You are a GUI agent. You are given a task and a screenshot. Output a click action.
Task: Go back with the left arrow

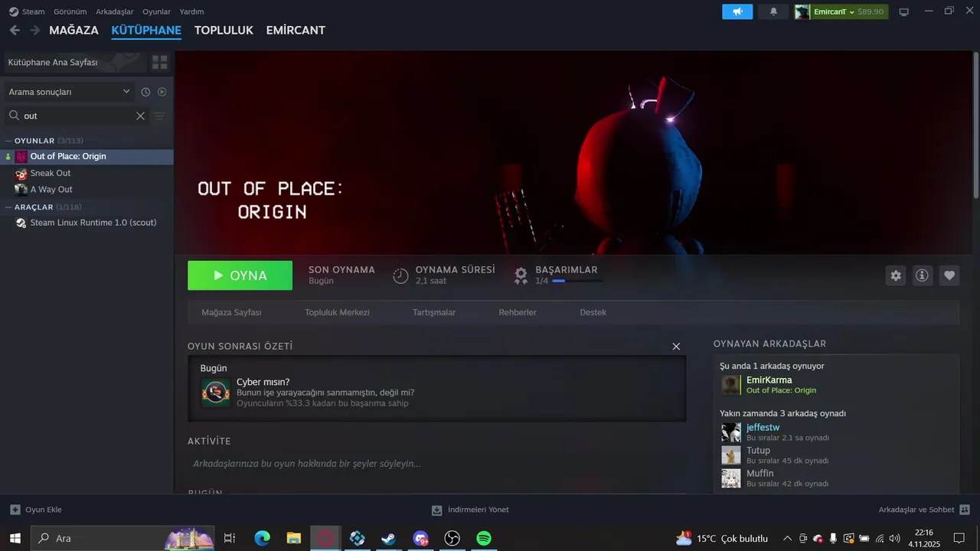coord(15,30)
